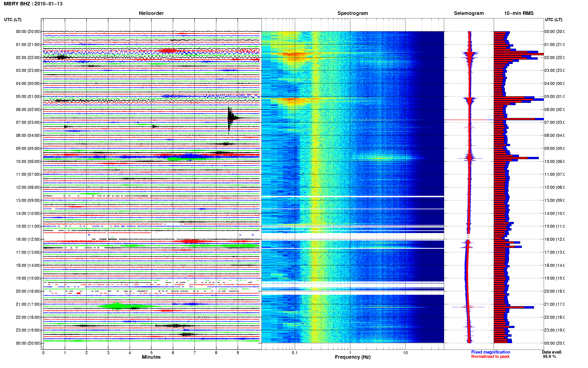Click the '5' minutes tick label

tap(151, 353)
